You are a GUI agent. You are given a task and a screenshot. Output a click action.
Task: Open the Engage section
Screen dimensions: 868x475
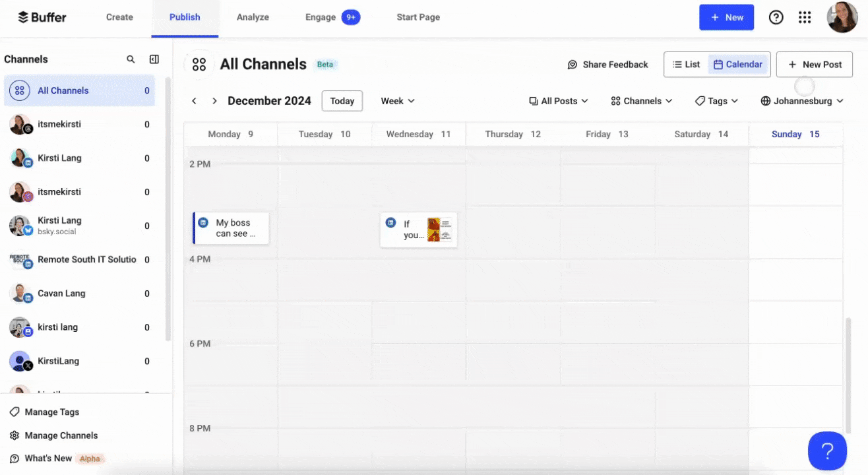[321, 17]
